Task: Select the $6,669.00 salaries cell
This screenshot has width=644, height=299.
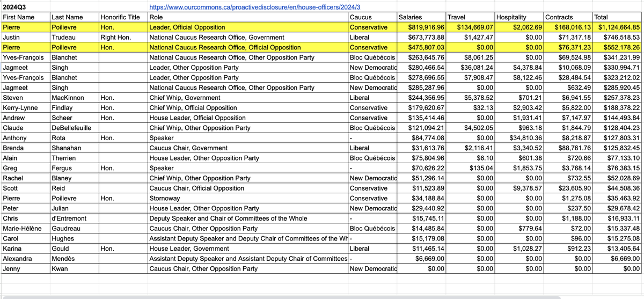Action: 421,259
